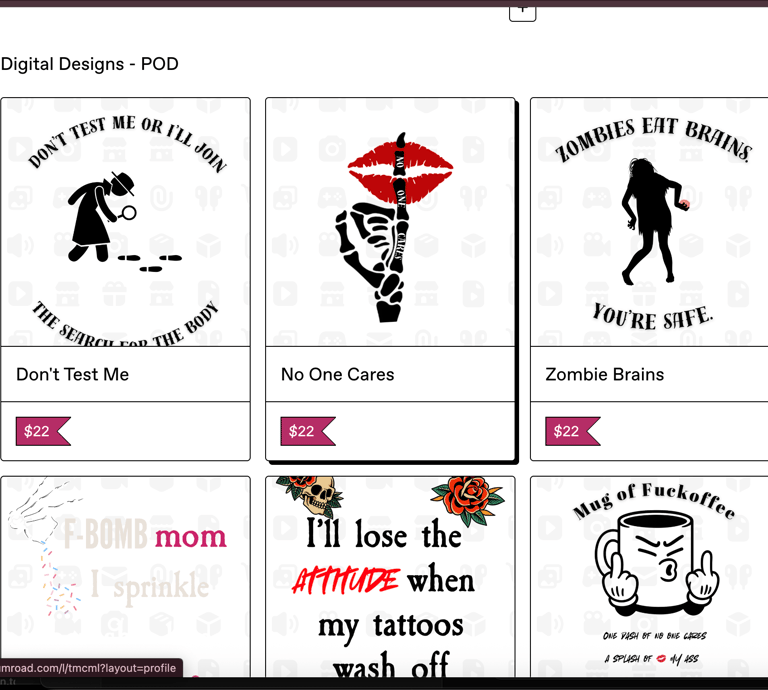This screenshot has height=690, width=768.
Task: Open the F-BOMB mom design thumbnail
Action: (125, 577)
